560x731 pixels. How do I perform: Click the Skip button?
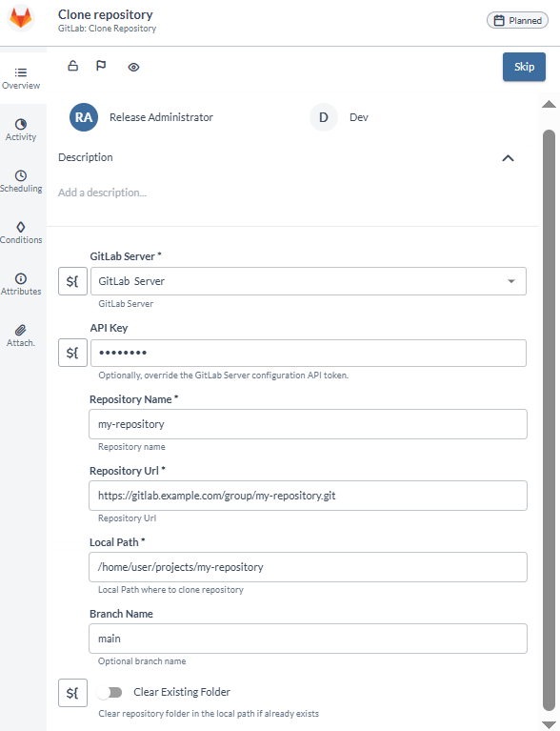[524, 67]
